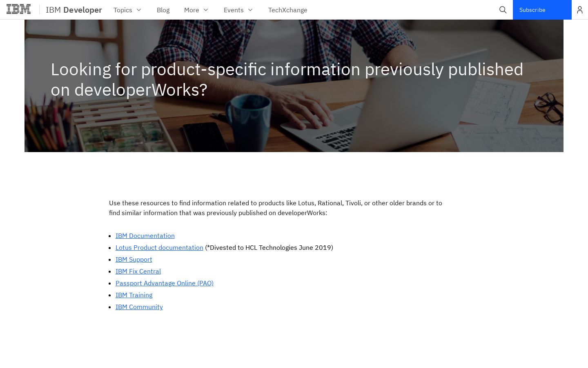This screenshot has height=368, width=588.
Task: Open the IBM Fix Central link
Action: [x=138, y=271]
